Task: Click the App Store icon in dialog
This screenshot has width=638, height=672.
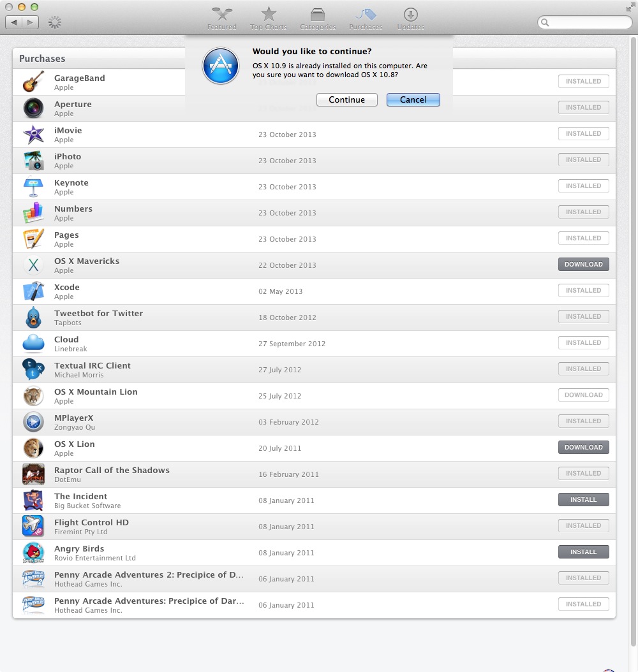Action: 221,66
